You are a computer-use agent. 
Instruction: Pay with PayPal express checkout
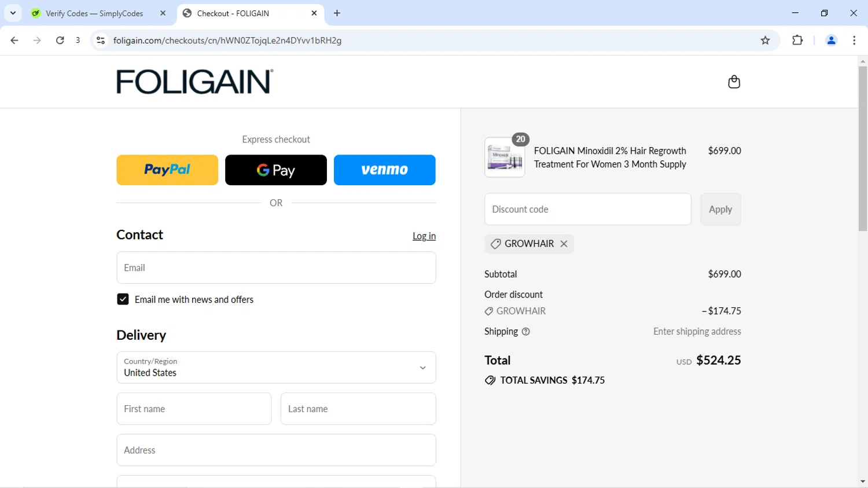pyautogui.click(x=167, y=170)
